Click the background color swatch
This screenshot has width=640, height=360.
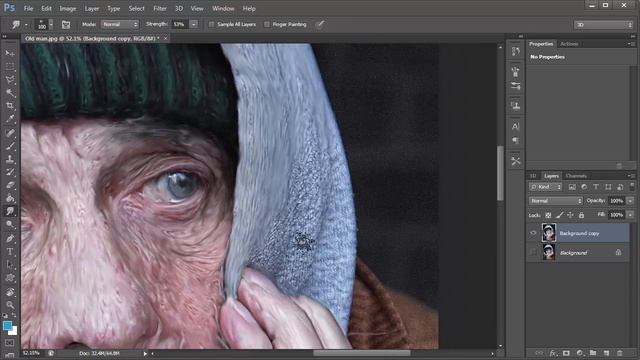tap(14, 331)
